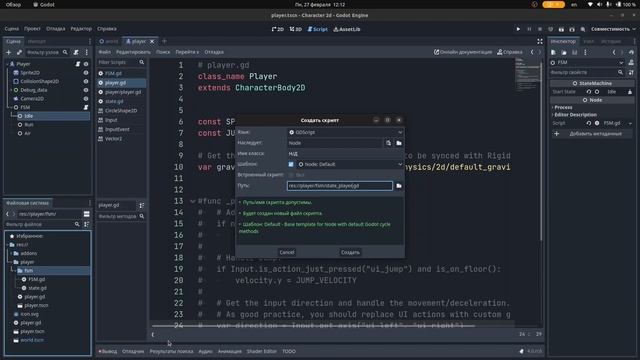Sort files icon in FileSystem filter
The width and height of the screenshot is (640, 360).
click(x=87, y=224)
